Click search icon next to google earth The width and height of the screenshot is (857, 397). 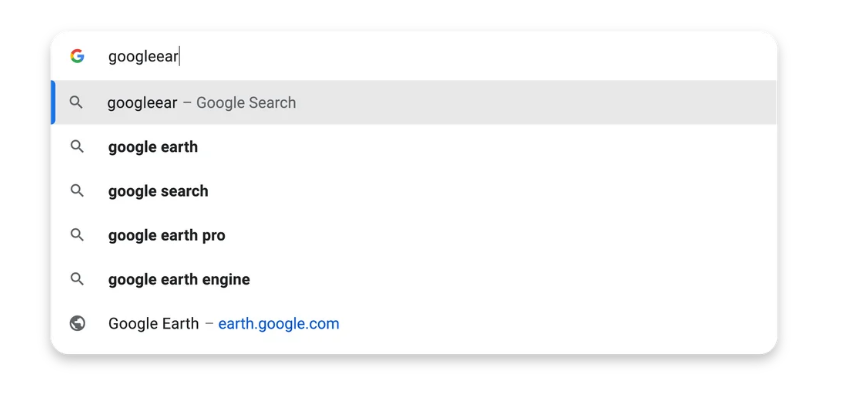(77, 147)
